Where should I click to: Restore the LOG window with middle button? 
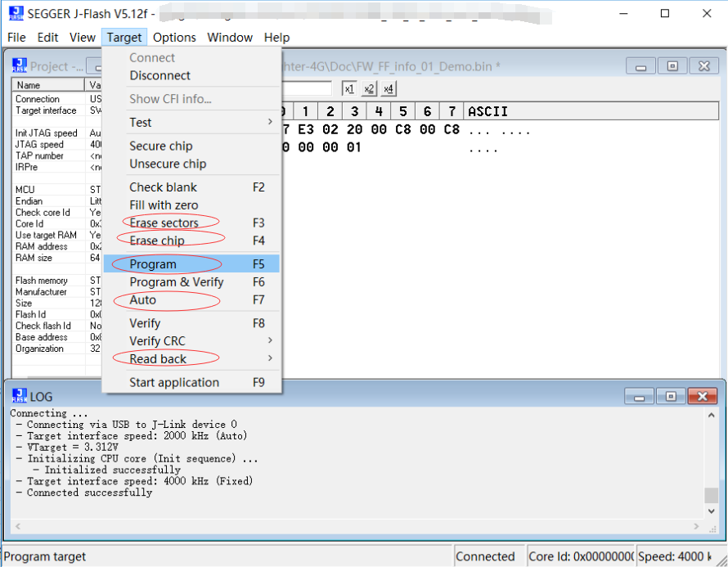point(671,396)
